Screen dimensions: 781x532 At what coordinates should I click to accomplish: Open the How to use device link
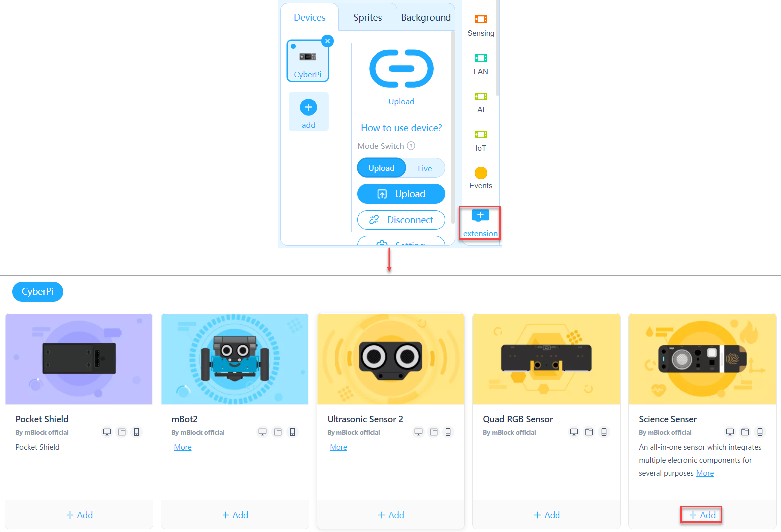401,128
